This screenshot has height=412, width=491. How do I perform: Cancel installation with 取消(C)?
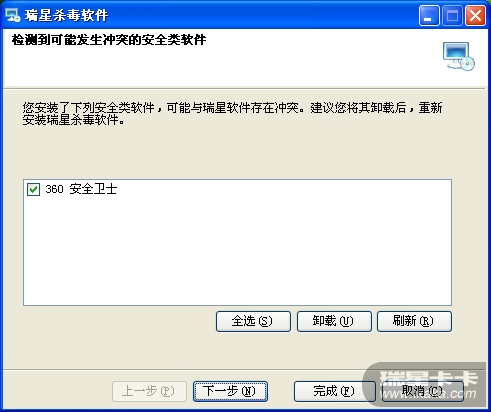coord(423,391)
